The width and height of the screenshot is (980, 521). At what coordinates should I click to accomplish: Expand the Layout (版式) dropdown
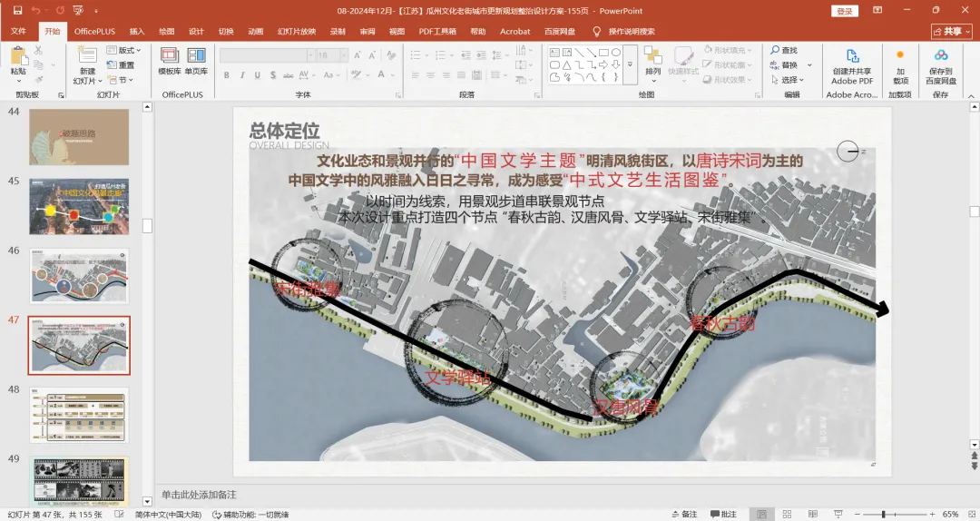123,50
